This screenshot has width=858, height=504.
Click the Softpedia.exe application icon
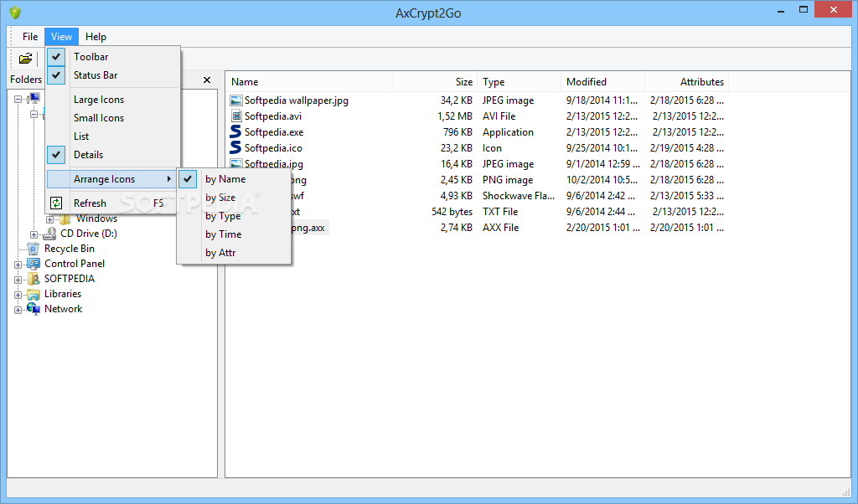[x=235, y=131]
